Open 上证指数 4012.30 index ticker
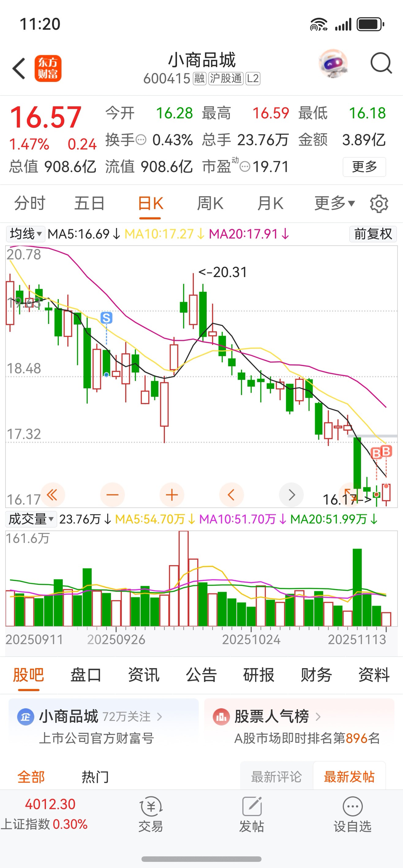This screenshot has height=868, width=403. click(x=44, y=814)
